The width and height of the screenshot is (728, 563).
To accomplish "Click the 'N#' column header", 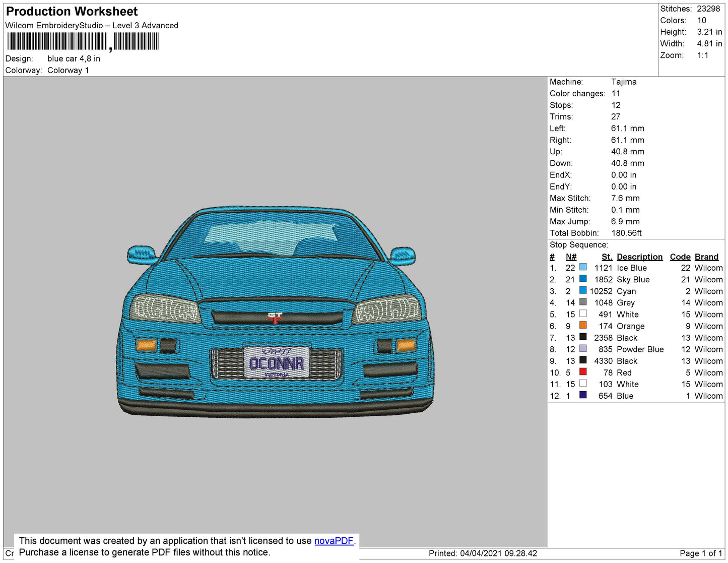I will pyautogui.click(x=571, y=257).
